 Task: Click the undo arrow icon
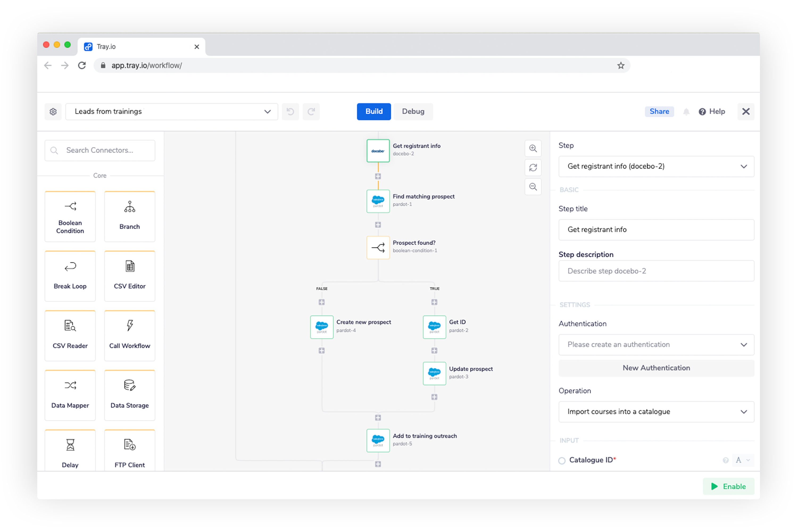pyautogui.click(x=290, y=112)
